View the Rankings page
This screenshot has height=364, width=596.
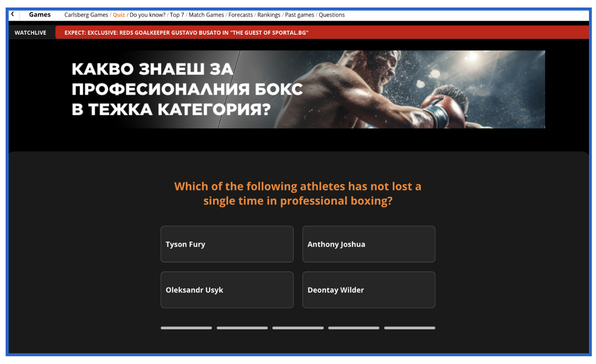[269, 15]
